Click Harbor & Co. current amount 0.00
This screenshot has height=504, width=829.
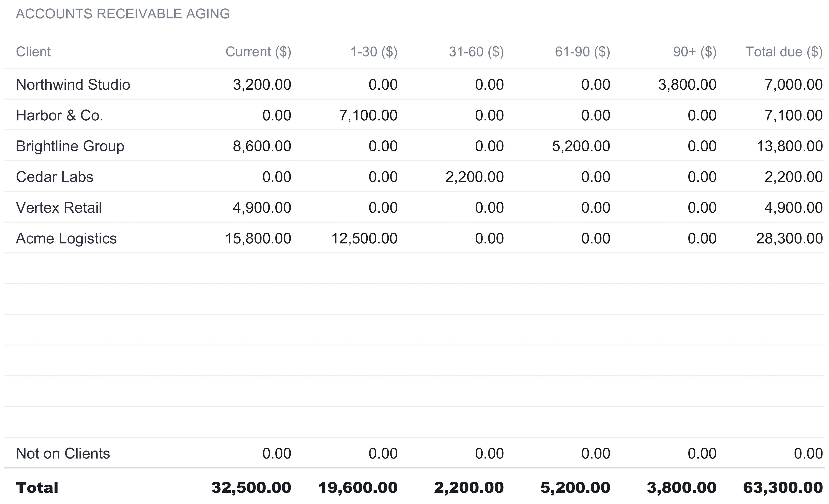pos(277,116)
